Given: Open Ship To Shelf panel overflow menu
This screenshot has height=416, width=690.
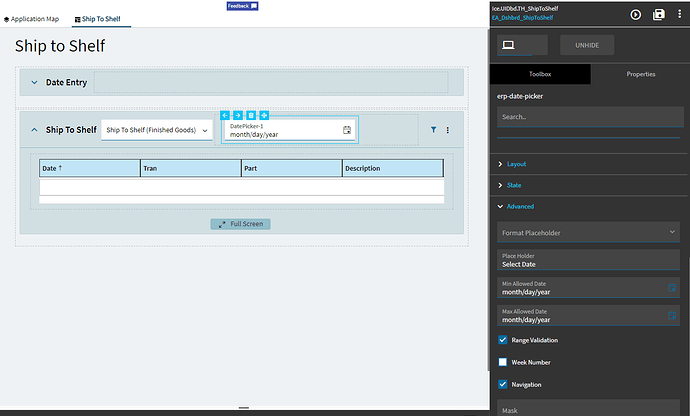Looking at the screenshot, I should (448, 130).
